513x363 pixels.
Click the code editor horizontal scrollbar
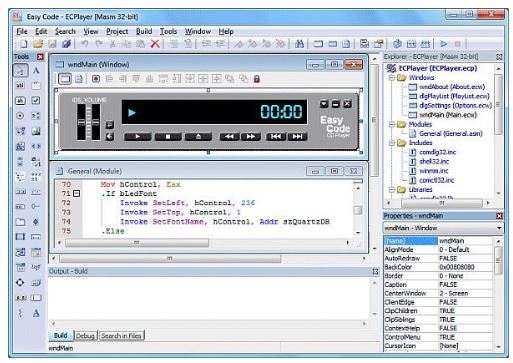tap(204, 243)
